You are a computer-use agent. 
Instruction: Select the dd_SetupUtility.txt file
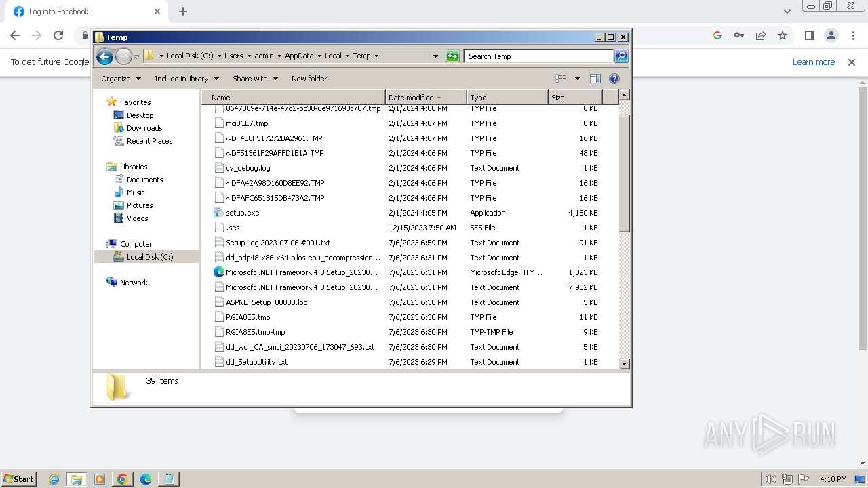[257, 362]
